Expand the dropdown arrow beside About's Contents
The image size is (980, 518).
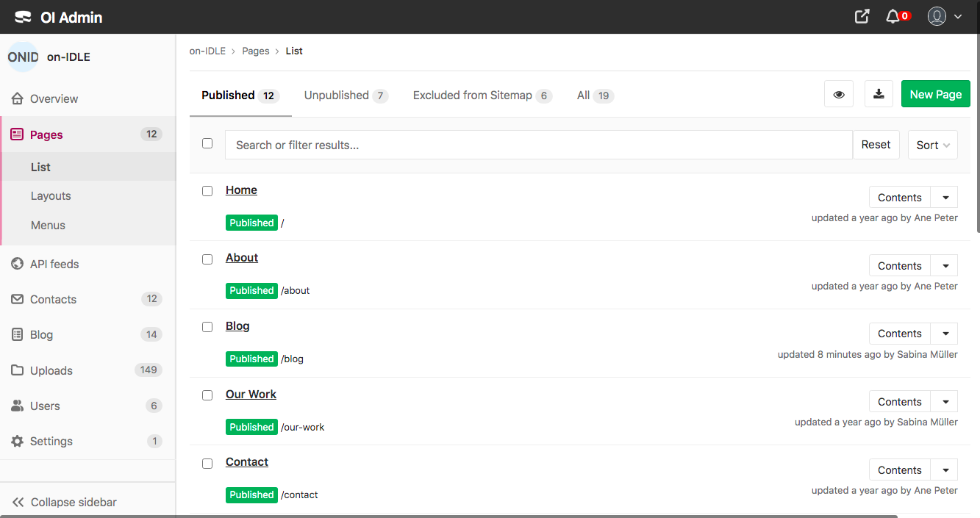coord(945,265)
